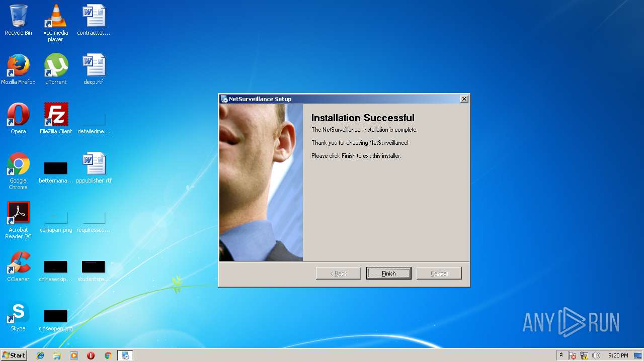Select the chineseskip file icon
The image size is (644, 362).
tap(56, 271)
